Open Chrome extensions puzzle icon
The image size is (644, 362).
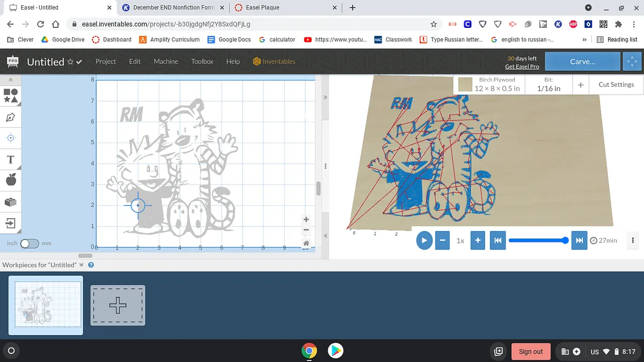click(x=618, y=24)
